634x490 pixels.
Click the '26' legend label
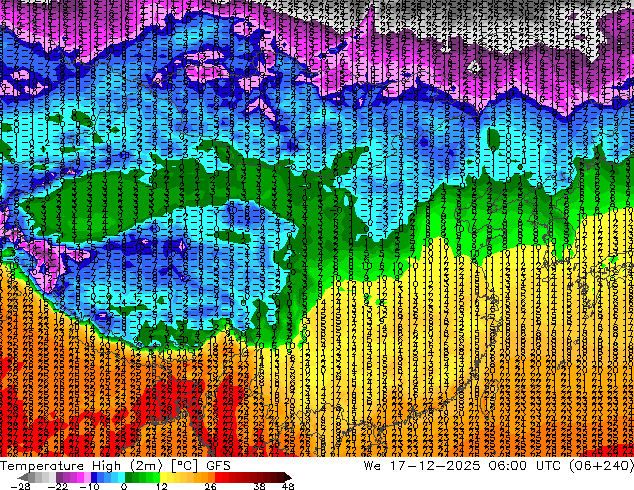coord(210,486)
